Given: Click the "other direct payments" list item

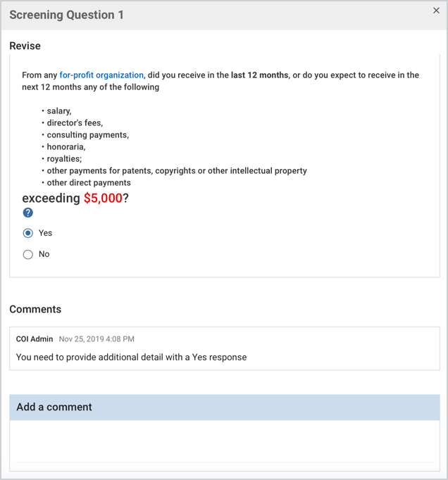Looking at the screenshot, I should [x=89, y=182].
